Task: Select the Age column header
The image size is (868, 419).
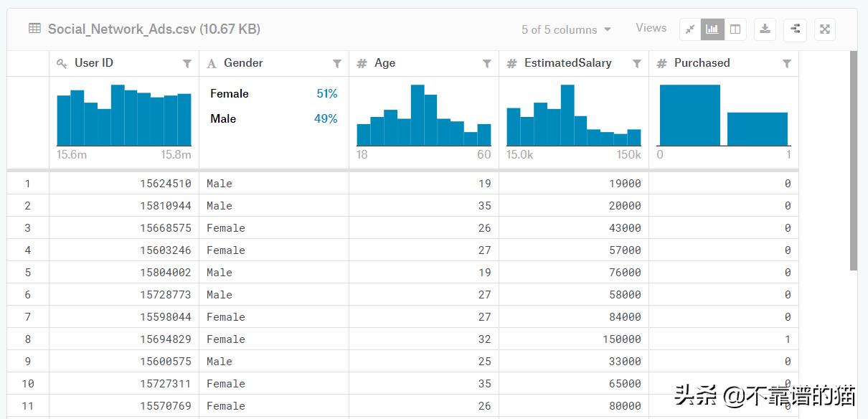Action: [385, 63]
